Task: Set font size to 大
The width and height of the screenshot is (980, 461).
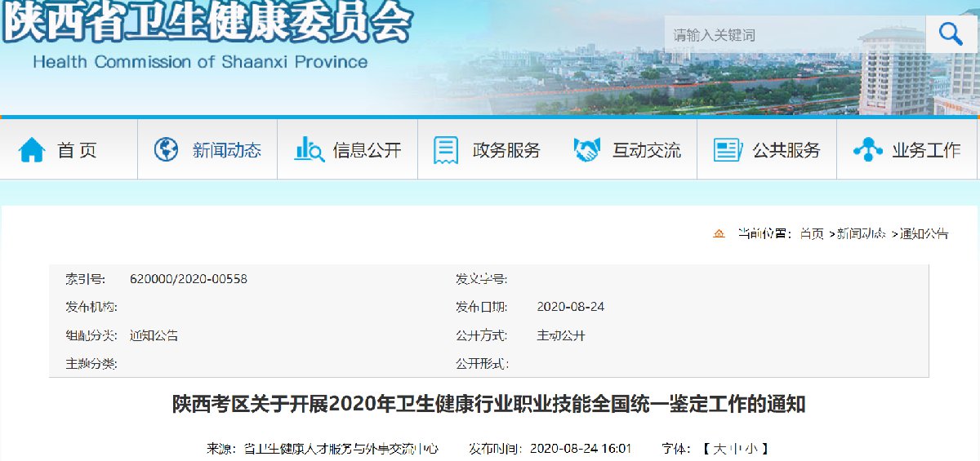Action: point(719,449)
